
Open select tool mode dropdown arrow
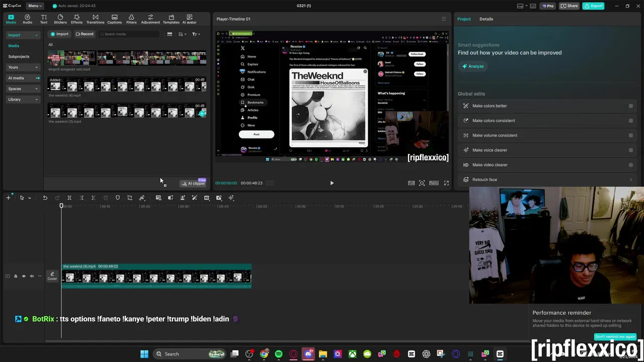point(30,198)
